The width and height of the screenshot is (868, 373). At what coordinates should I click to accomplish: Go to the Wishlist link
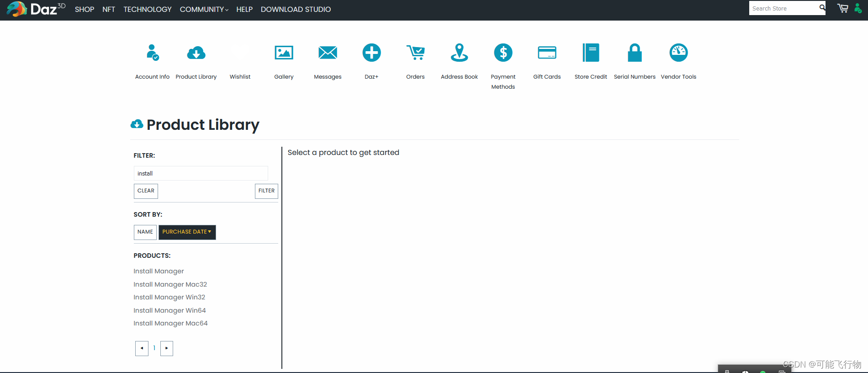[x=240, y=77]
